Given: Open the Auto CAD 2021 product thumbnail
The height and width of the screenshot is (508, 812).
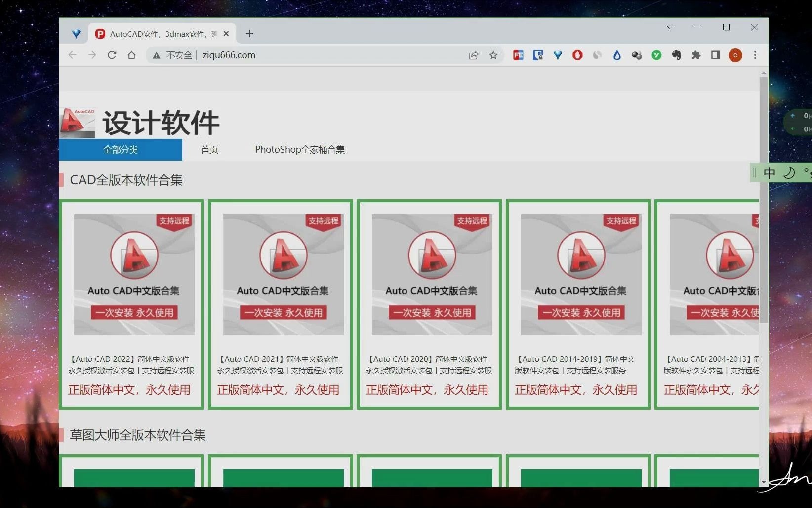Looking at the screenshot, I should point(284,274).
